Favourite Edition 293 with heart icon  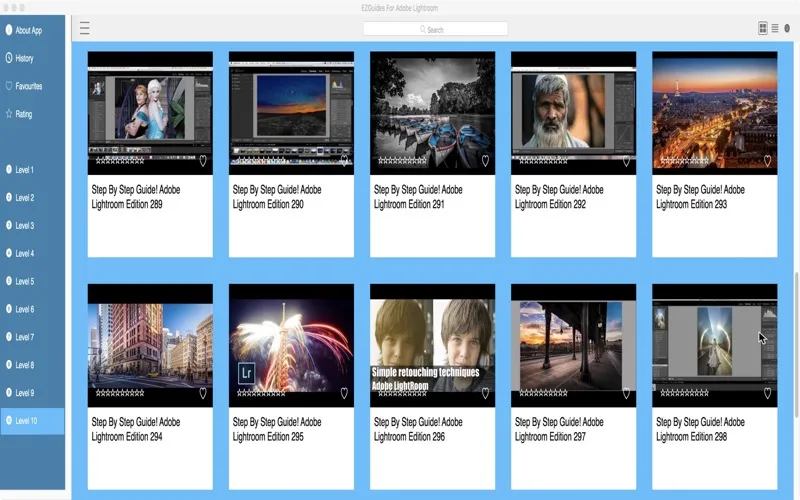click(x=767, y=161)
